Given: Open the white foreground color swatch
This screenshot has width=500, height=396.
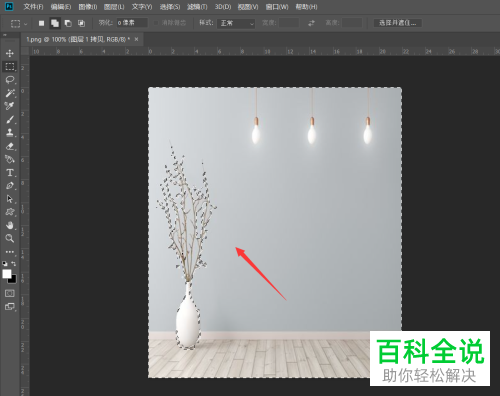Looking at the screenshot, I should point(6,274).
